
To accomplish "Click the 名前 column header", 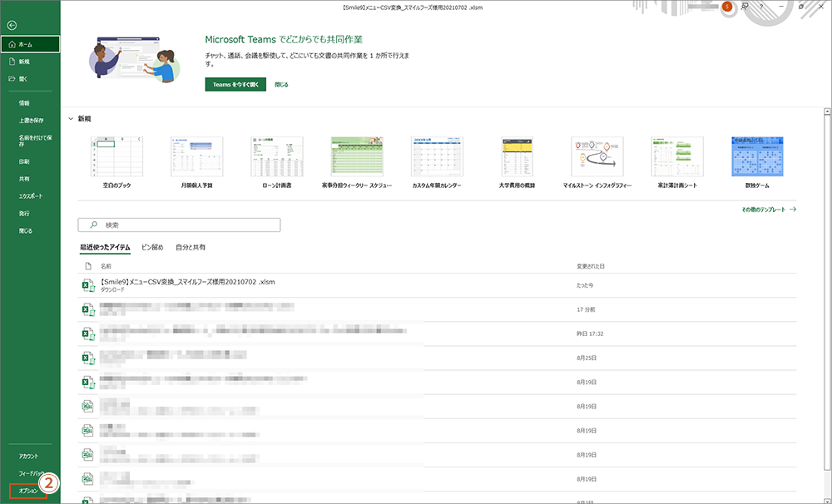I will coord(106,266).
